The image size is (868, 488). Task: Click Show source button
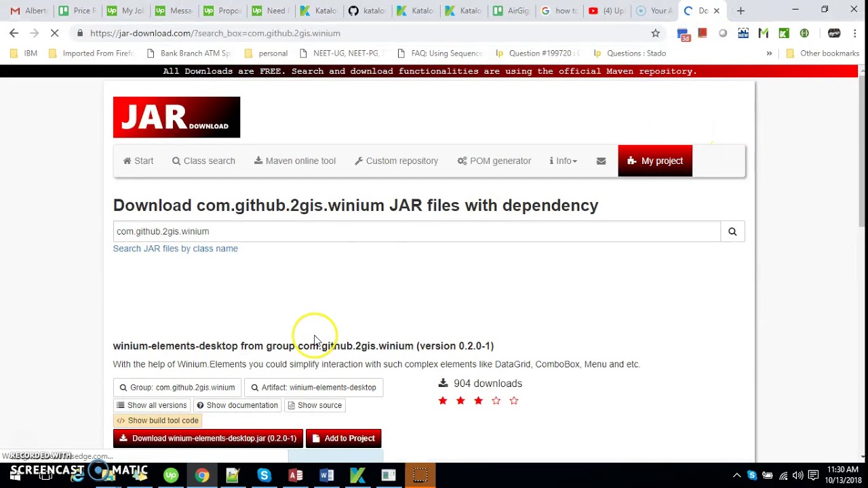[315, 405]
